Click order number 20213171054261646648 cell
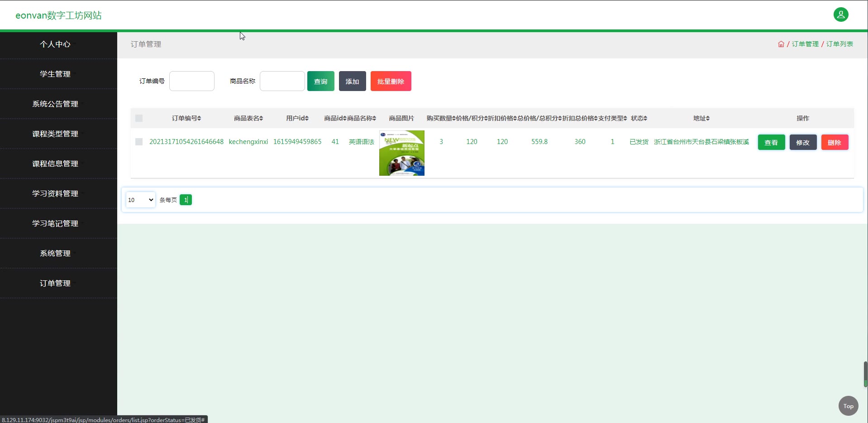The image size is (868, 423). point(186,142)
